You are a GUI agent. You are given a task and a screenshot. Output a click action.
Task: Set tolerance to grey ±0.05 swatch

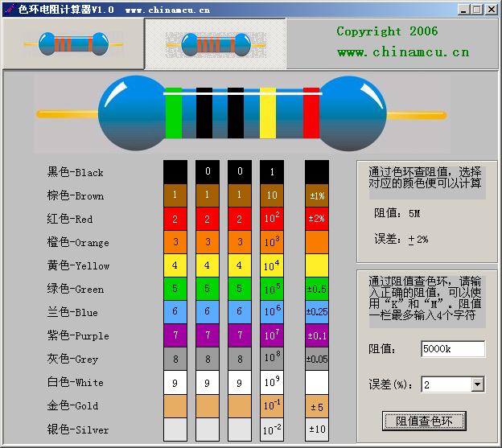pyautogui.click(x=317, y=359)
